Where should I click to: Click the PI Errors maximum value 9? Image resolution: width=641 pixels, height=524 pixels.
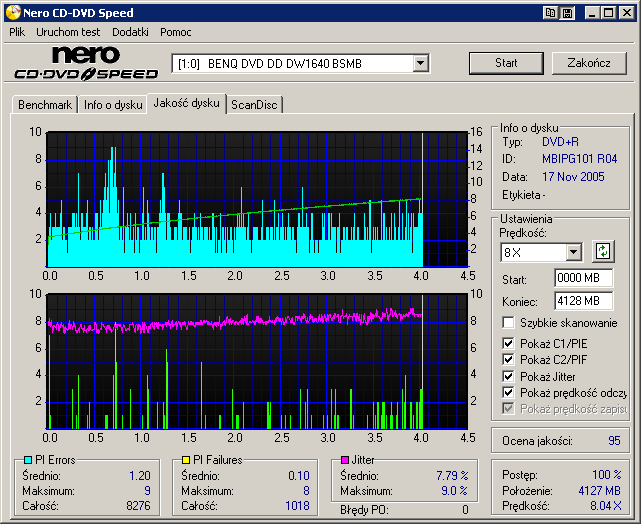(x=148, y=491)
